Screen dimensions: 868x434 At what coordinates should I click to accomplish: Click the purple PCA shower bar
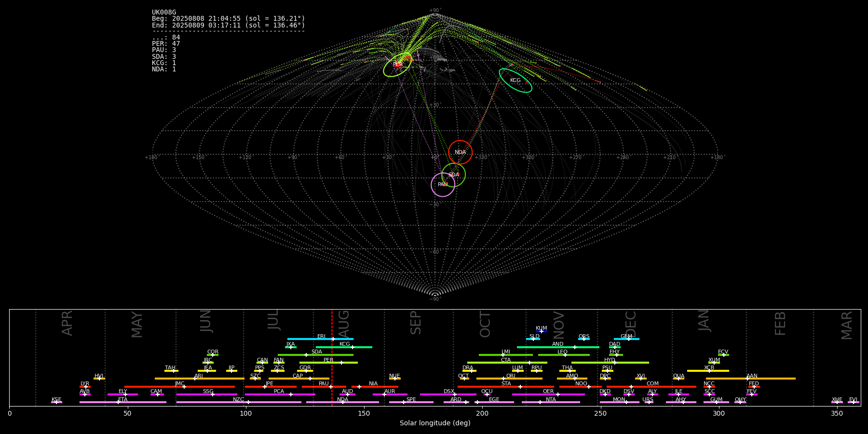point(280,394)
